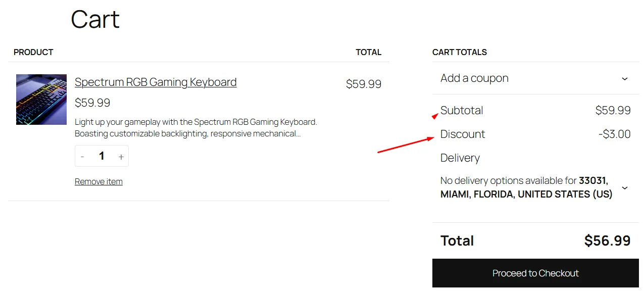644x291 pixels.
Task: Open the delivery options chevron dropdown
Action: click(x=625, y=188)
